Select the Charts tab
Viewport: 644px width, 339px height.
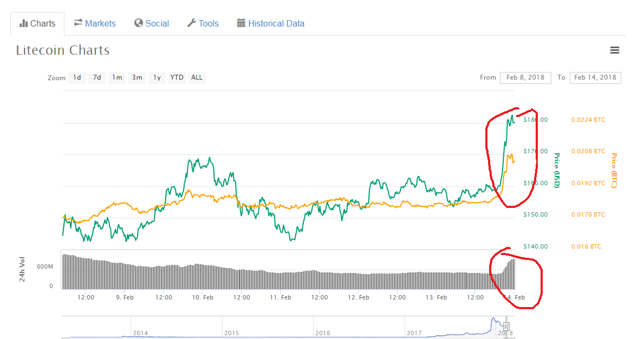coord(37,23)
